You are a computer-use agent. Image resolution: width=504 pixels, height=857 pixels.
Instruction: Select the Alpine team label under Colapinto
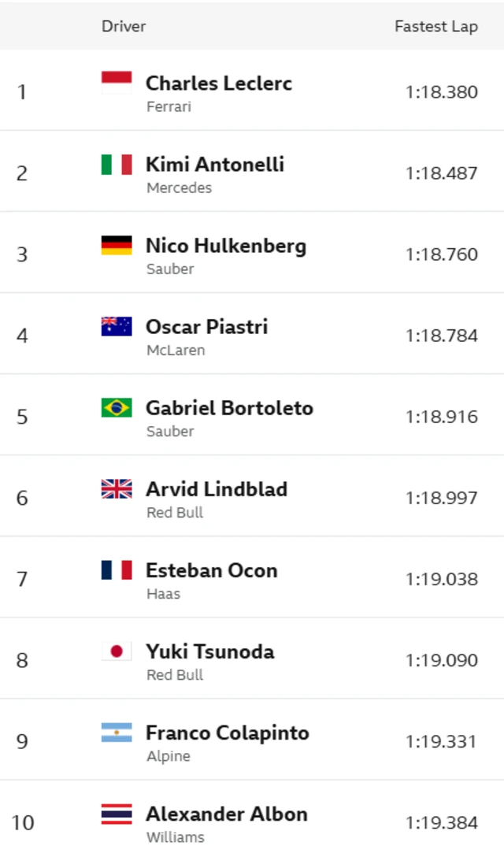169,756
